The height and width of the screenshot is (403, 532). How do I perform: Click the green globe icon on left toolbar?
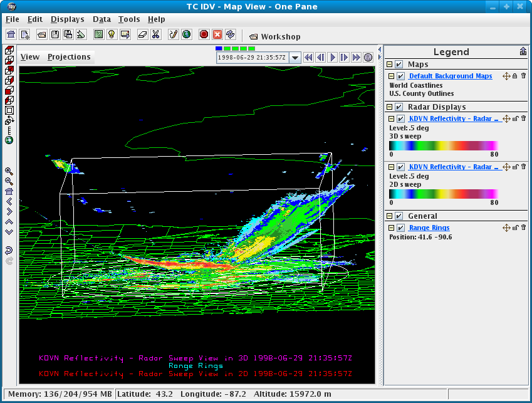point(9,140)
